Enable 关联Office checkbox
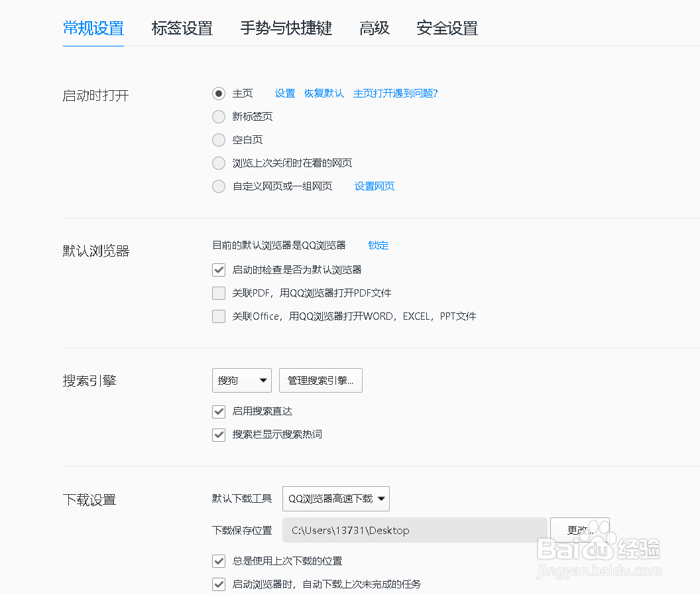This screenshot has width=700, height=595. pyautogui.click(x=219, y=316)
